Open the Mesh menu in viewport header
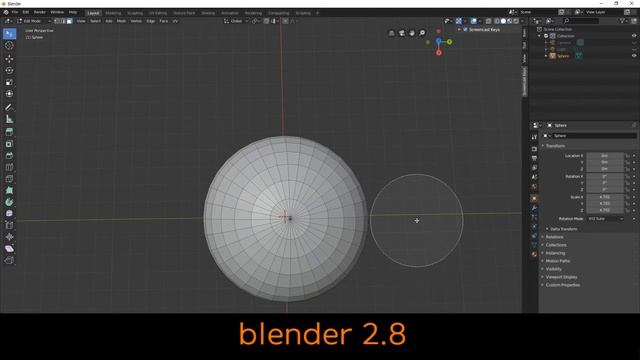This screenshot has width=640, height=360. tap(121, 21)
